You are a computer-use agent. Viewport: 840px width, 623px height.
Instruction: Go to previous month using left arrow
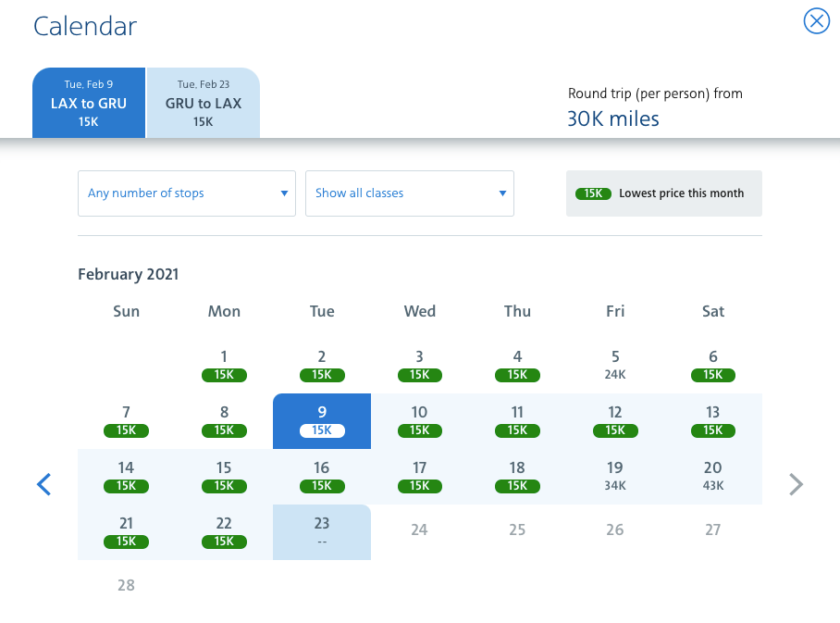43,484
